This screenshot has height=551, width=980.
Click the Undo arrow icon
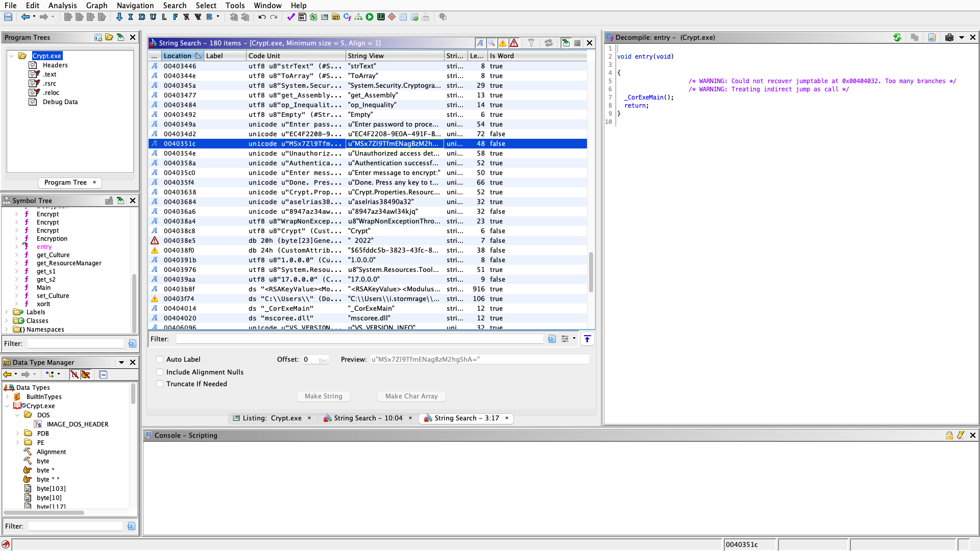(x=262, y=17)
